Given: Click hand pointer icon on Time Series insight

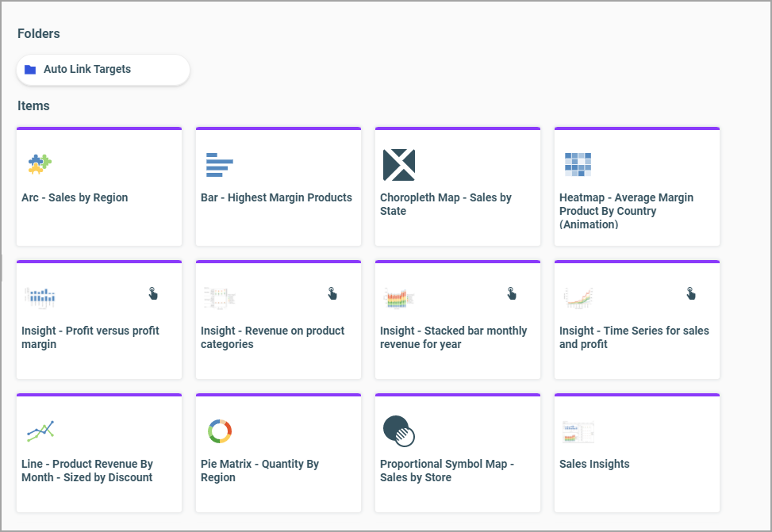Looking at the screenshot, I should 691,294.
